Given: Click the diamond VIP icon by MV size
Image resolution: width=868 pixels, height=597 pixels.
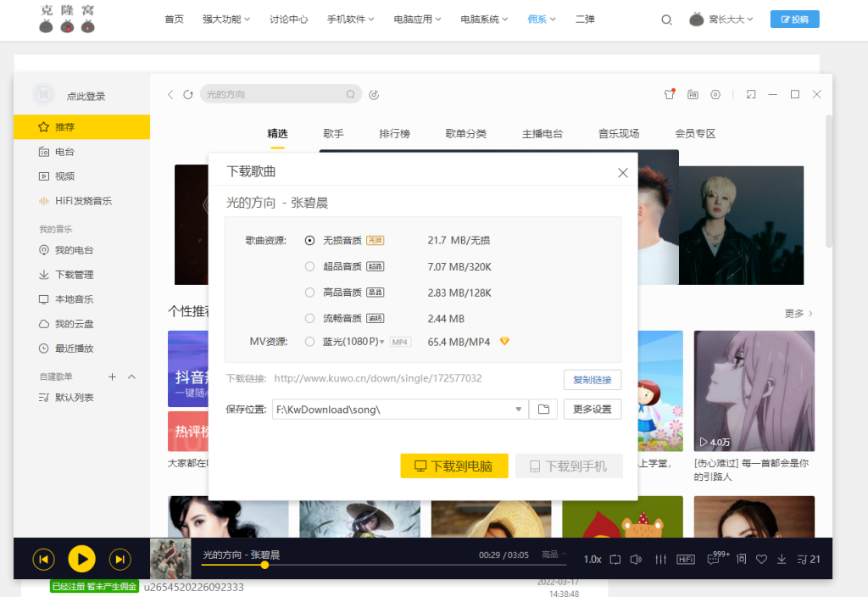Looking at the screenshot, I should pyautogui.click(x=504, y=341).
